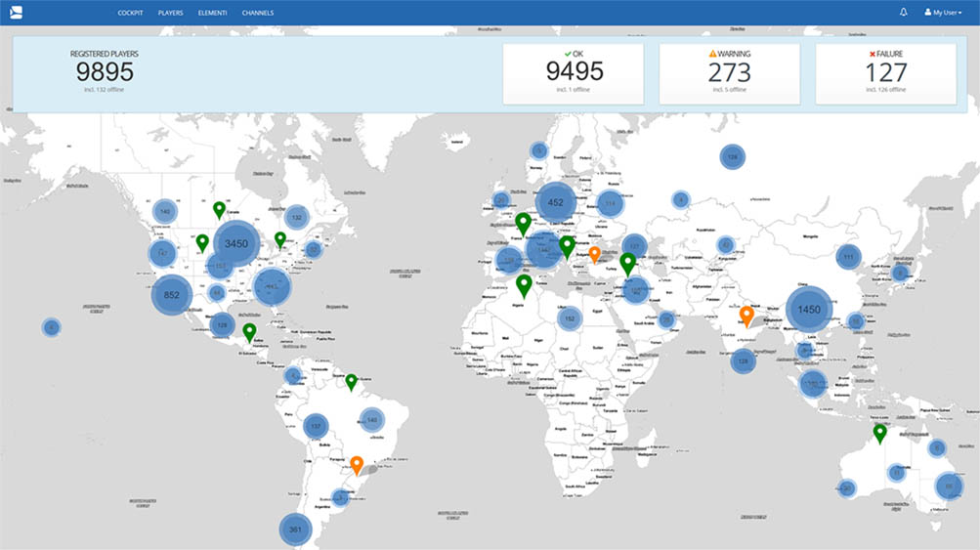
Task: Expand the cluster over Spain
Action: tap(509, 261)
